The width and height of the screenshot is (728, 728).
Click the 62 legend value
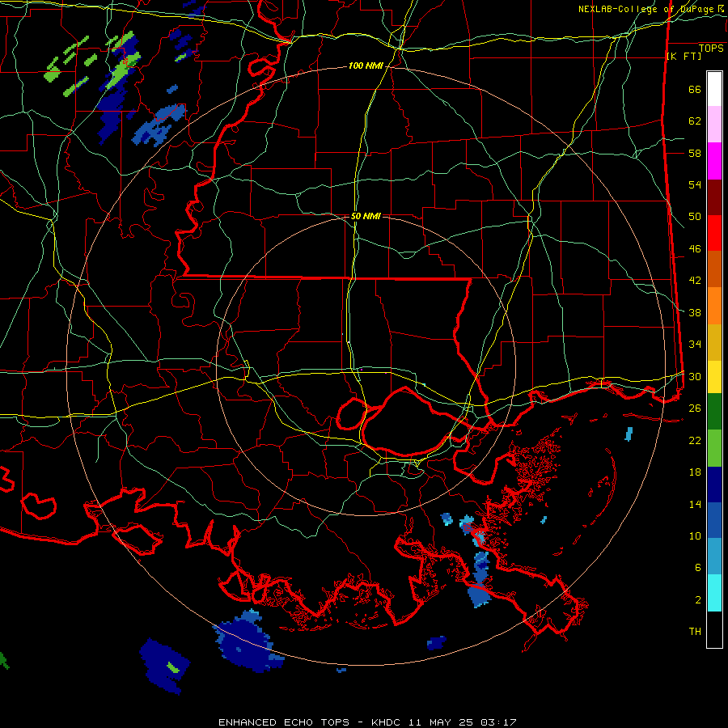[x=695, y=121]
